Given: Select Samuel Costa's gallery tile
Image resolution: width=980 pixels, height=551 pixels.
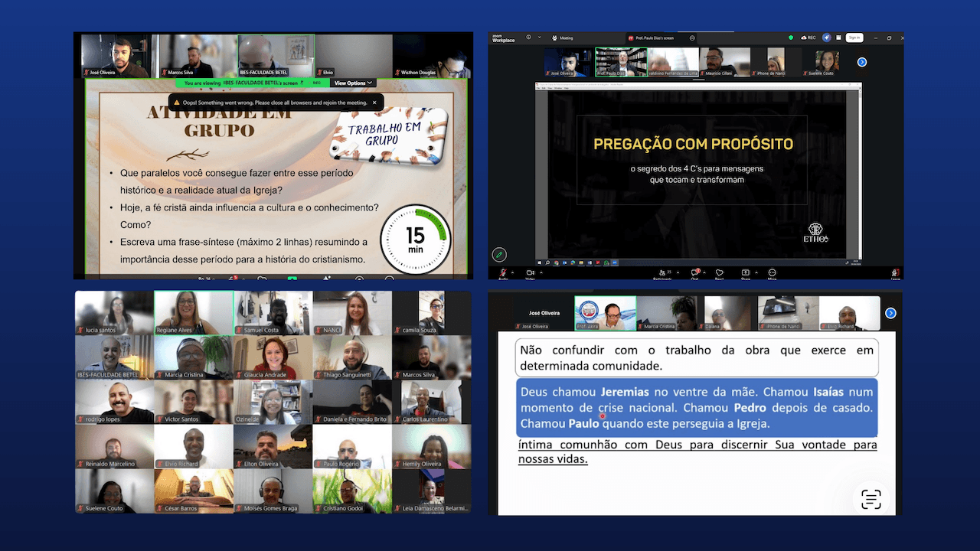Looking at the screenshot, I should (273, 313).
